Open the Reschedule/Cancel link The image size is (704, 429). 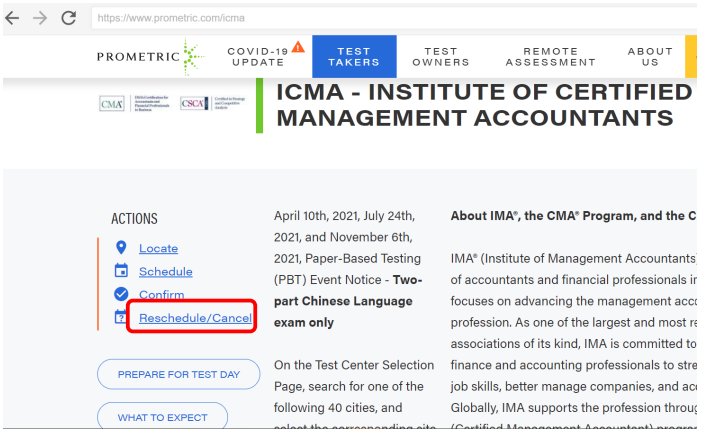point(195,318)
